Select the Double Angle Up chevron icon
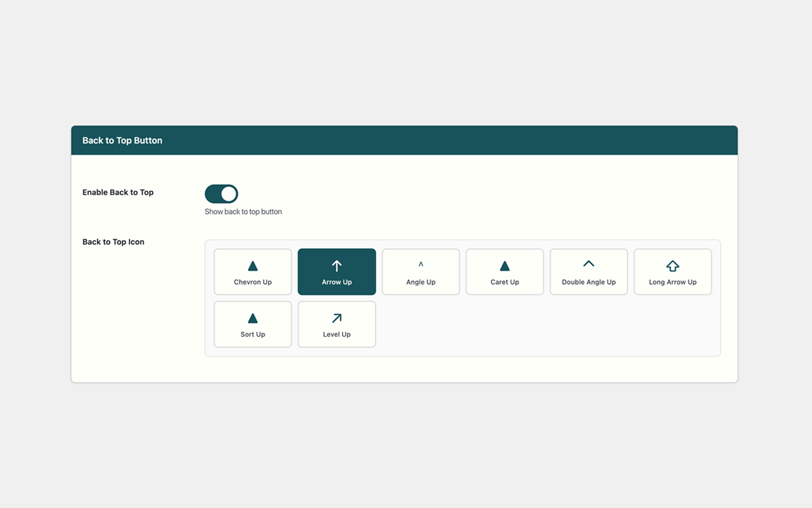 (x=588, y=265)
